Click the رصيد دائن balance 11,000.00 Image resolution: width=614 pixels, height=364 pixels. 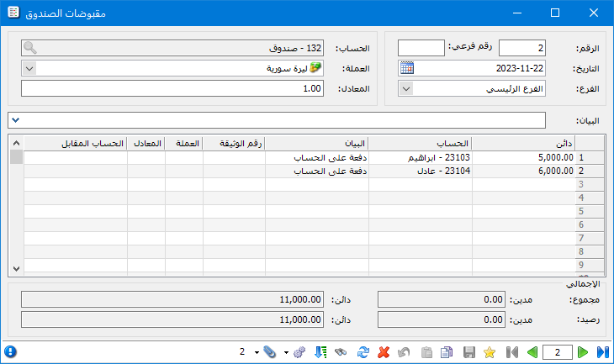[x=172, y=319]
